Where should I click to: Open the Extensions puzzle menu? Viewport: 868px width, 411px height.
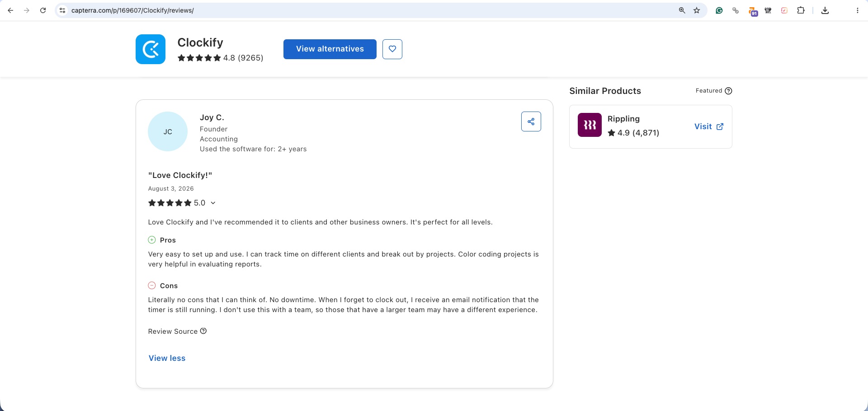click(x=801, y=10)
